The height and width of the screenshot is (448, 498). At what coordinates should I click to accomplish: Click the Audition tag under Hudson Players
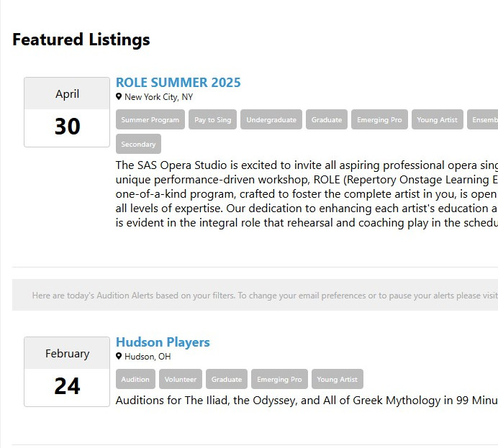coord(135,379)
